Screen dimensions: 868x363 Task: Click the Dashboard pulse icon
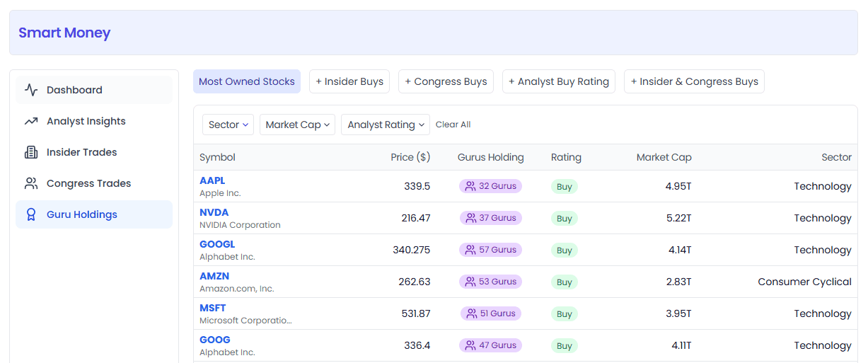pyautogui.click(x=31, y=90)
